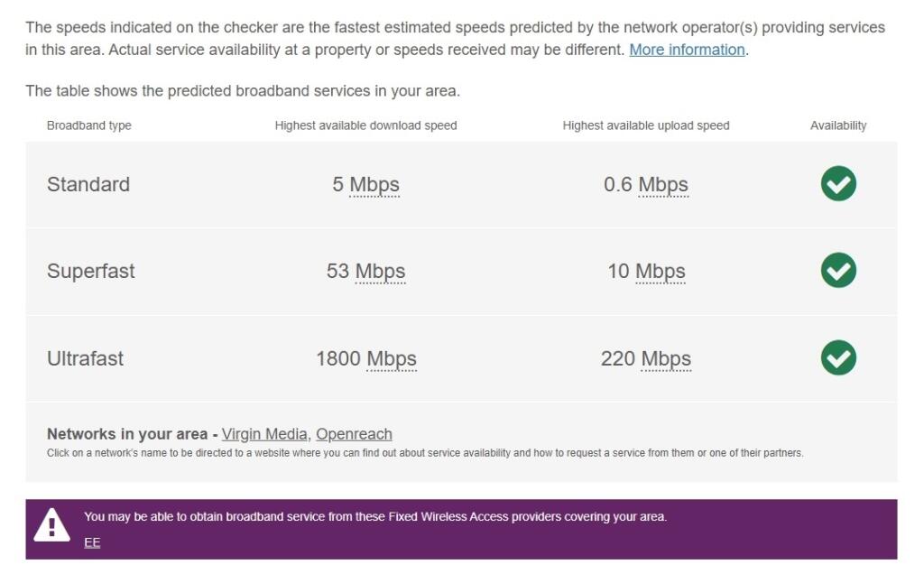The width and height of the screenshot is (924, 574).
Task: Open the Virgin Media network link
Action: coord(264,434)
